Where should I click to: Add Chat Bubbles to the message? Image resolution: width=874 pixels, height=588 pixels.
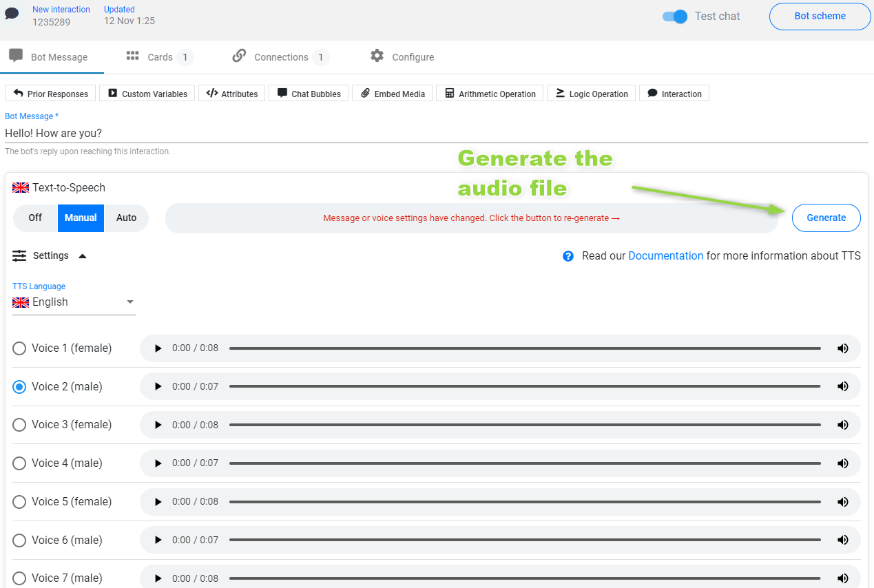tap(309, 94)
